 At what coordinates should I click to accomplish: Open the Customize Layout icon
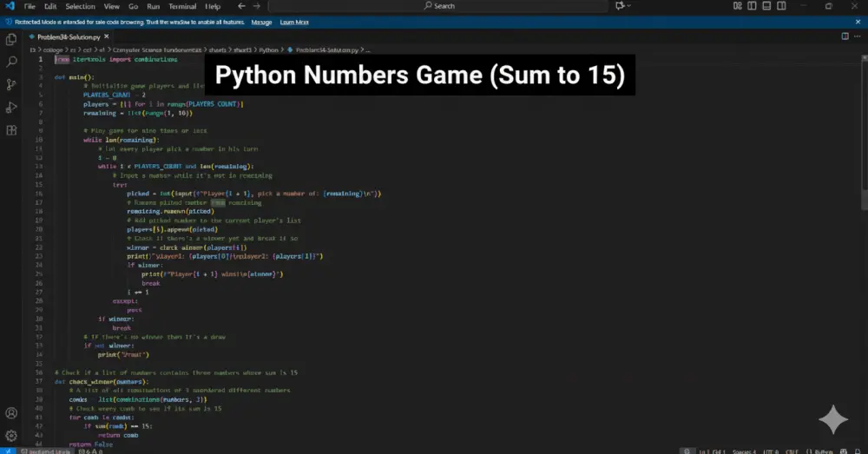pos(737,6)
